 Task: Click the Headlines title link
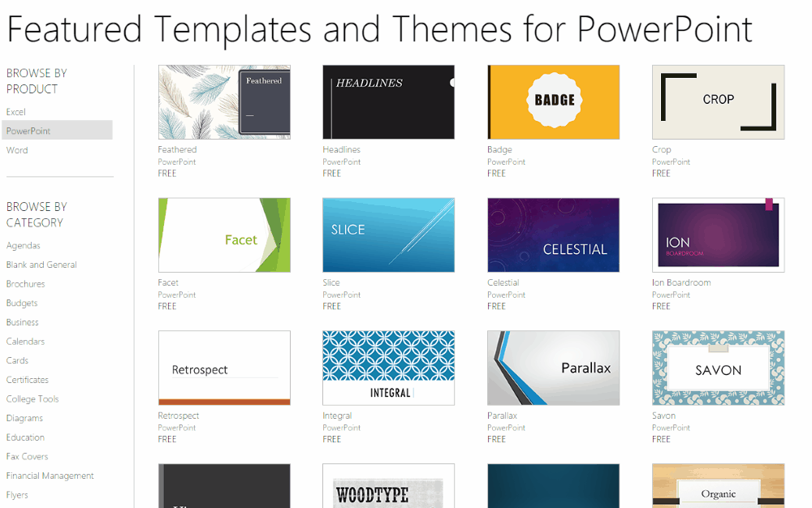click(x=341, y=149)
